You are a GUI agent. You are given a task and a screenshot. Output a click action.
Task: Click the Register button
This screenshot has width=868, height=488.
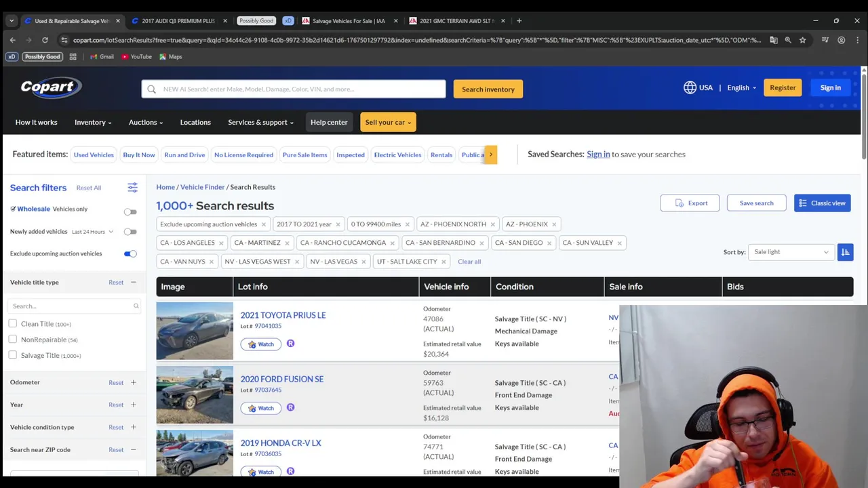(783, 87)
